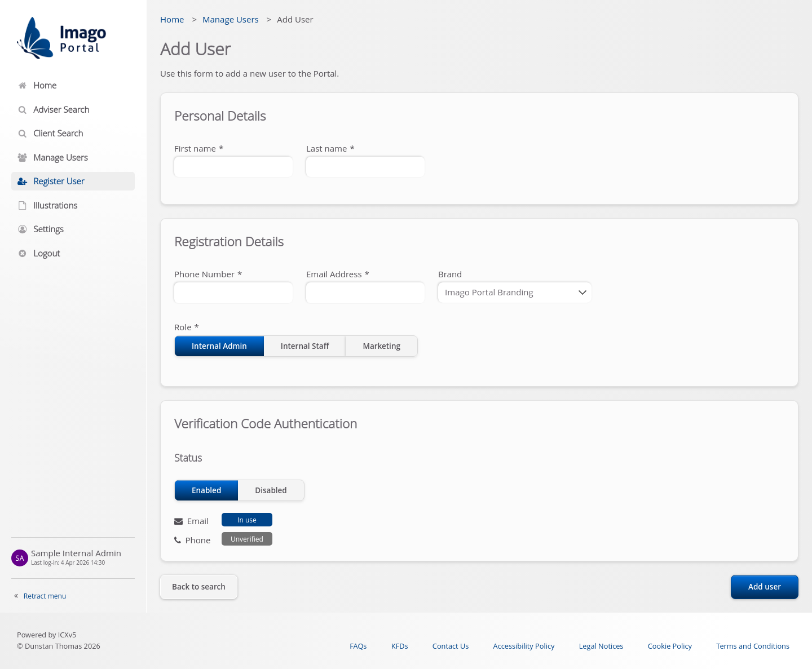
Task: Click the Sample Internal Admin user name
Action: (76, 553)
